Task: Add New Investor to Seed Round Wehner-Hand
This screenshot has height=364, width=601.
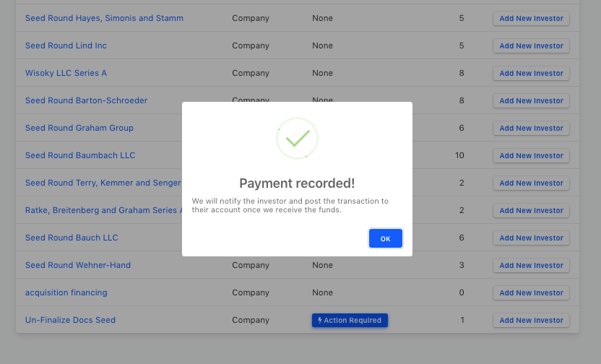Action: click(x=531, y=266)
